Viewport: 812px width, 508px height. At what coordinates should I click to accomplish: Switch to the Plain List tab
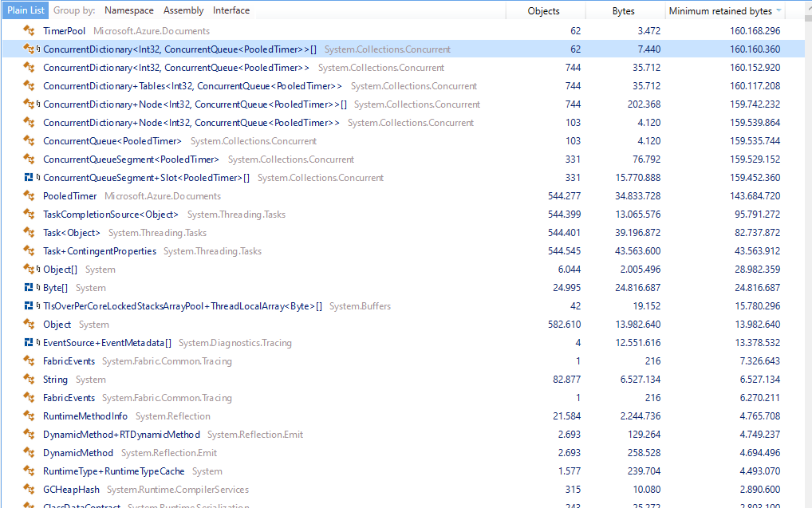25,10
